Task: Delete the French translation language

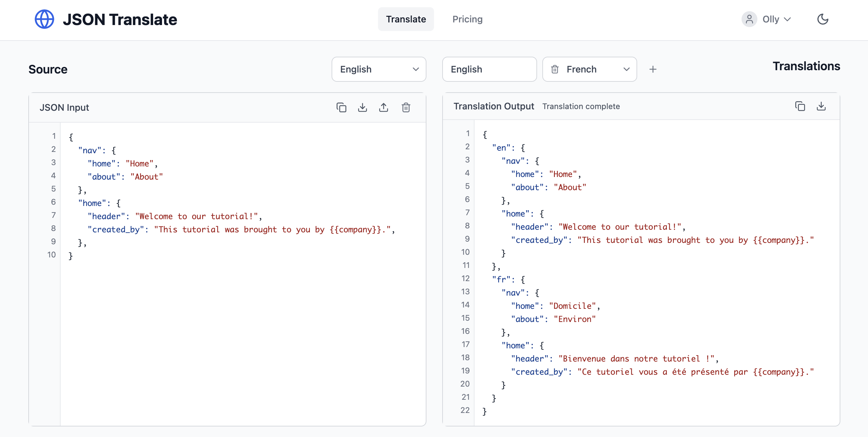Action: coord(555,69)
